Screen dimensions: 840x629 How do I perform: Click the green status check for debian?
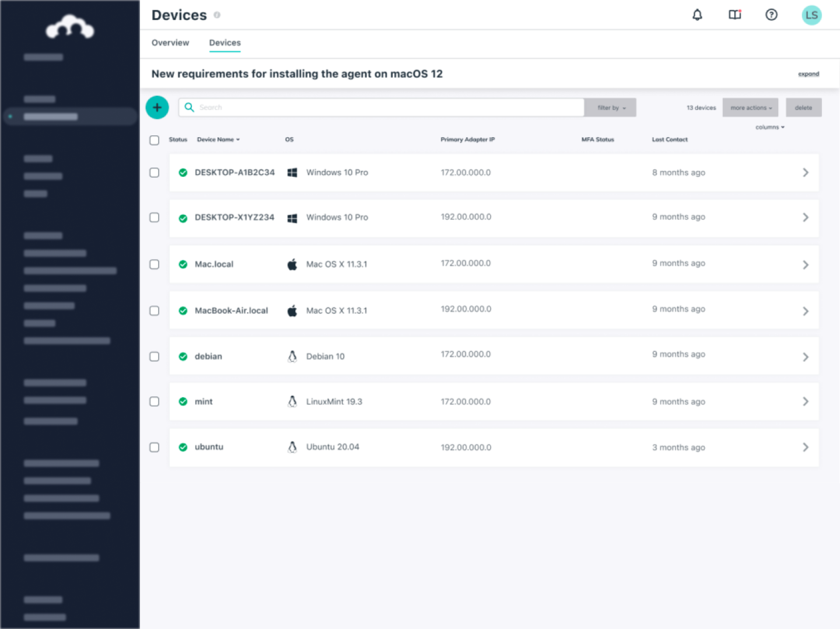pos(183,356)
